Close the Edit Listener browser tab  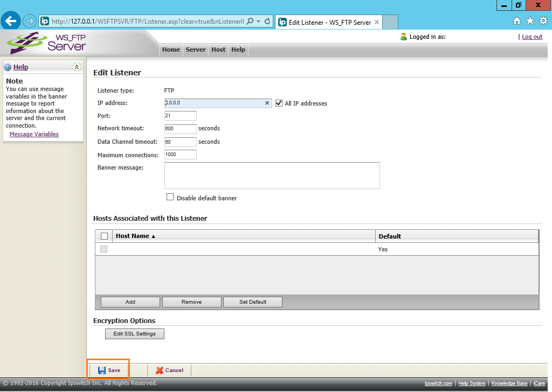[377, 22]
